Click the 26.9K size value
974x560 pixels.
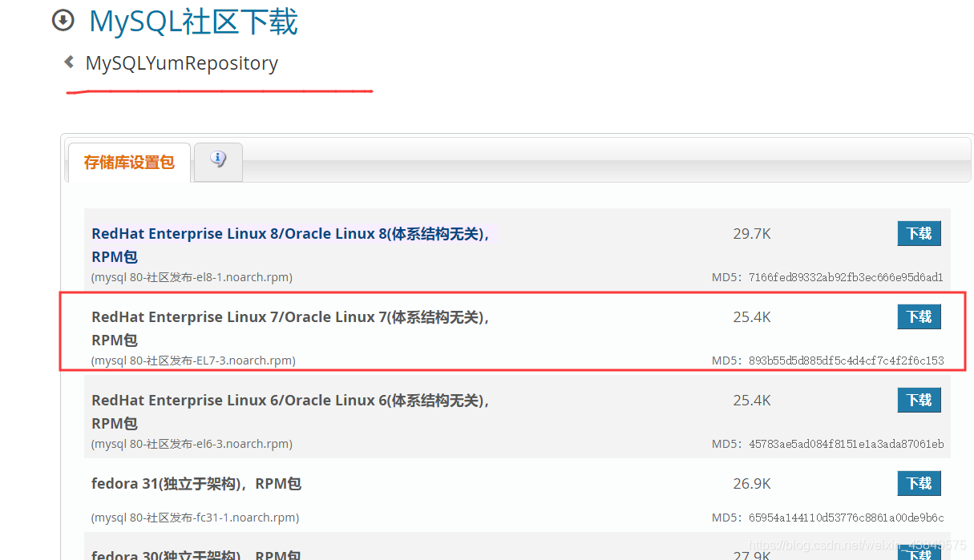coord(752,484)
